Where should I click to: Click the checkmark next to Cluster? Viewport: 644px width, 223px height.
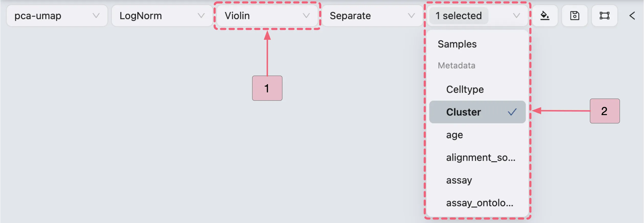512,112
